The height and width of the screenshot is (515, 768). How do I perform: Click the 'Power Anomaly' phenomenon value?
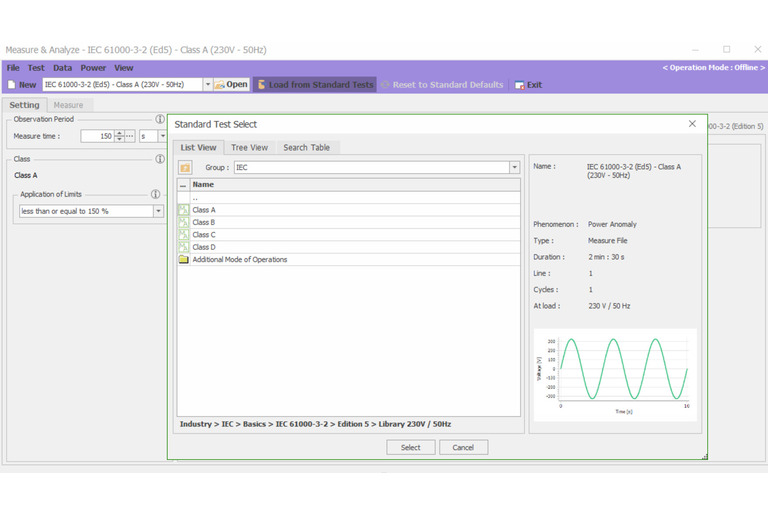pyautogui.click(x=612, y=224)
